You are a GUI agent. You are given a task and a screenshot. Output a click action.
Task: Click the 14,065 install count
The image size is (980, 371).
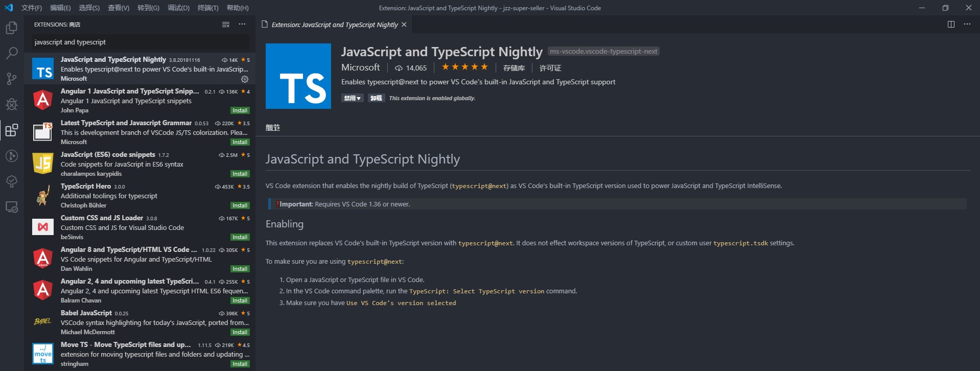coord(411,68)
